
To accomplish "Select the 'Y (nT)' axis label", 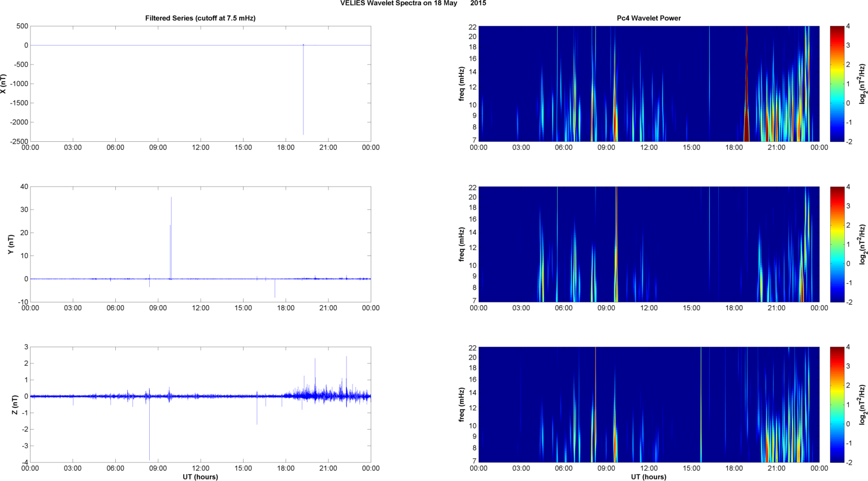I will 10,244.
